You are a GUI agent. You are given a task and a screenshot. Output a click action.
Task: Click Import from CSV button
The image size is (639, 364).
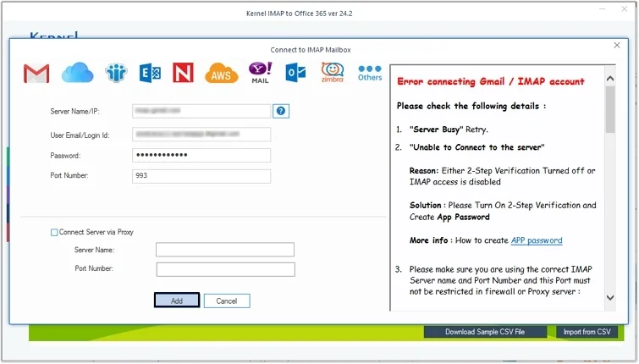click(x=587, y=332)
